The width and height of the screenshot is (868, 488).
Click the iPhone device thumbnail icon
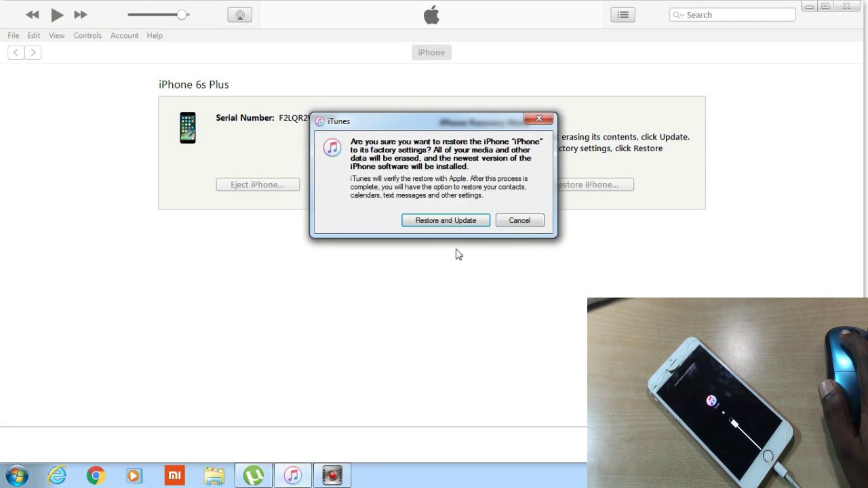(188, 127)
